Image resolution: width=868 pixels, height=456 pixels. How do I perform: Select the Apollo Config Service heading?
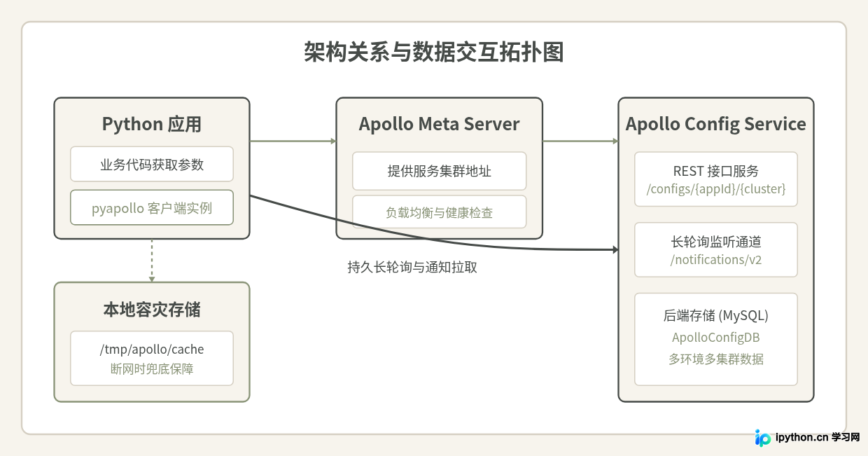715,124
